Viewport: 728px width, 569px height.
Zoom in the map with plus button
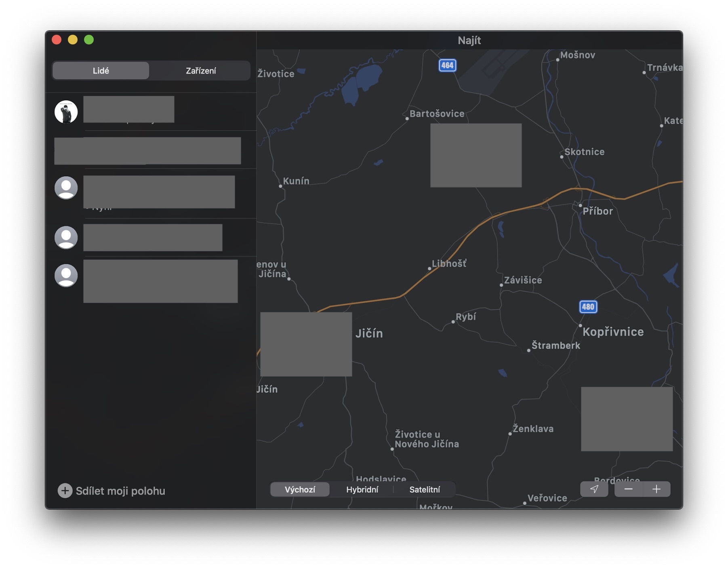[x=656, y=489]
